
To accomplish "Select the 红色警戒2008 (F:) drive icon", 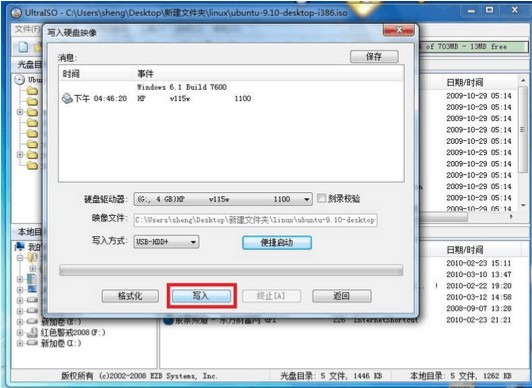I will coord(32,332).
